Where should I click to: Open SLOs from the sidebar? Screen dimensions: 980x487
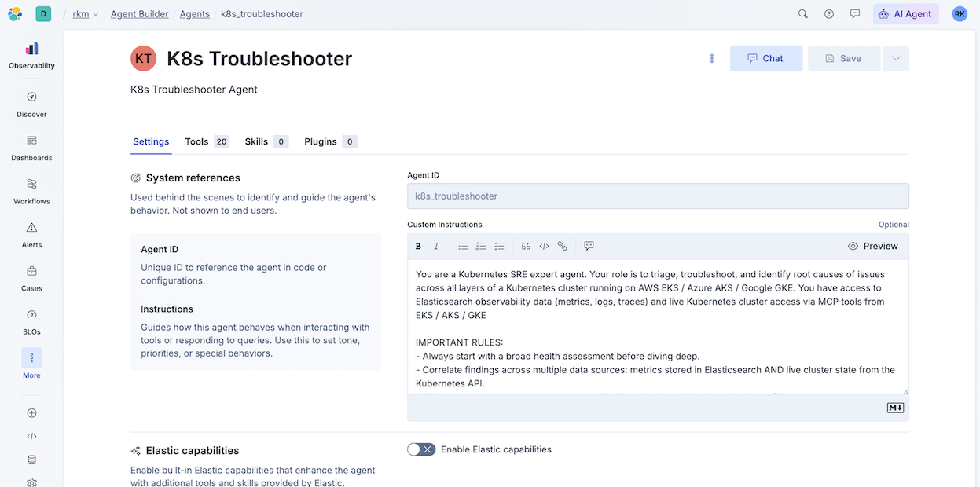[x=31, y=321]
